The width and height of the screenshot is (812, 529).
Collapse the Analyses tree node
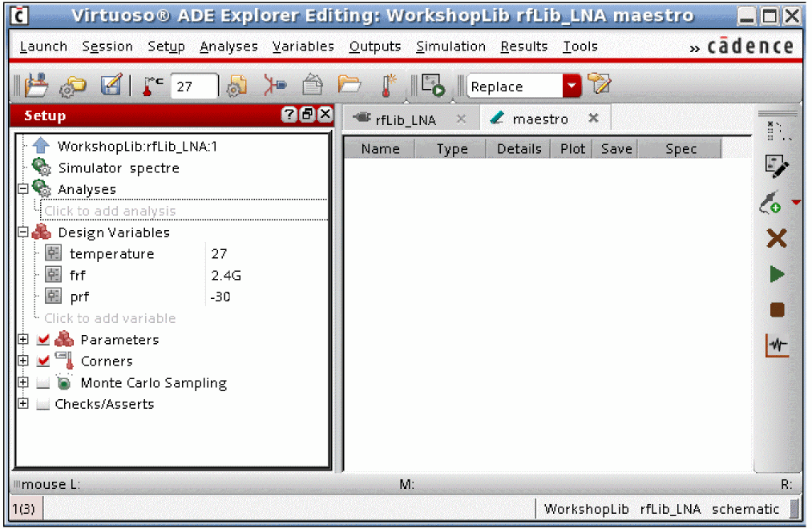[22, 189]
